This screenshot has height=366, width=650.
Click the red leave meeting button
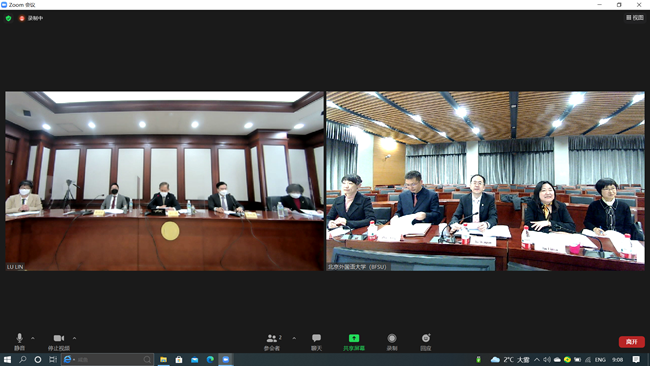(632, 342)
